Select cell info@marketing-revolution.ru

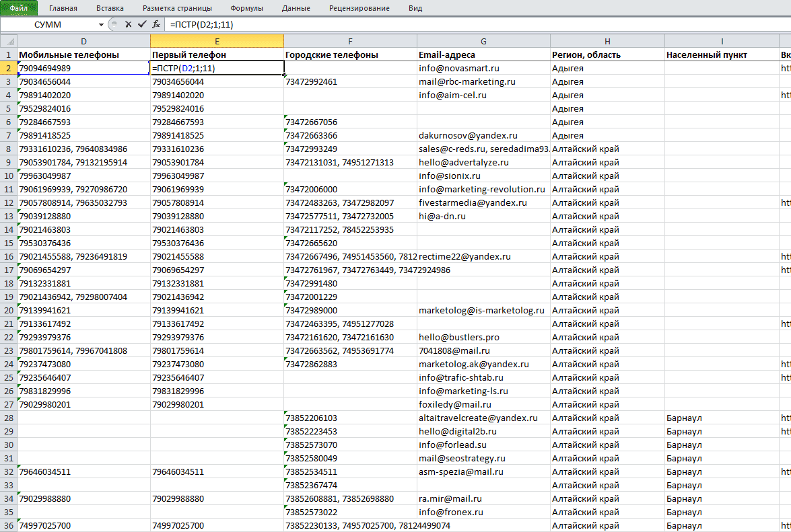point(483,190)
